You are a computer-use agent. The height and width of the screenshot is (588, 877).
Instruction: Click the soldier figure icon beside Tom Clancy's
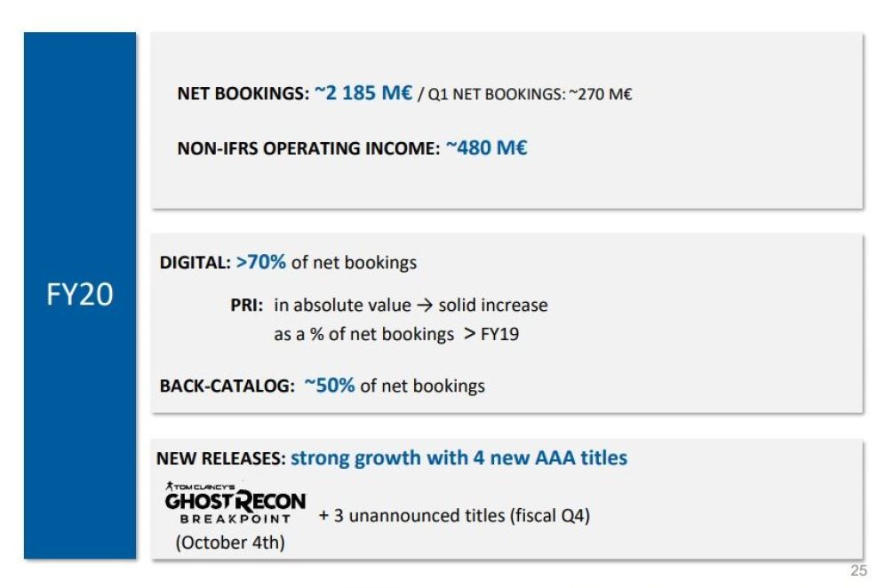point(171,486)
